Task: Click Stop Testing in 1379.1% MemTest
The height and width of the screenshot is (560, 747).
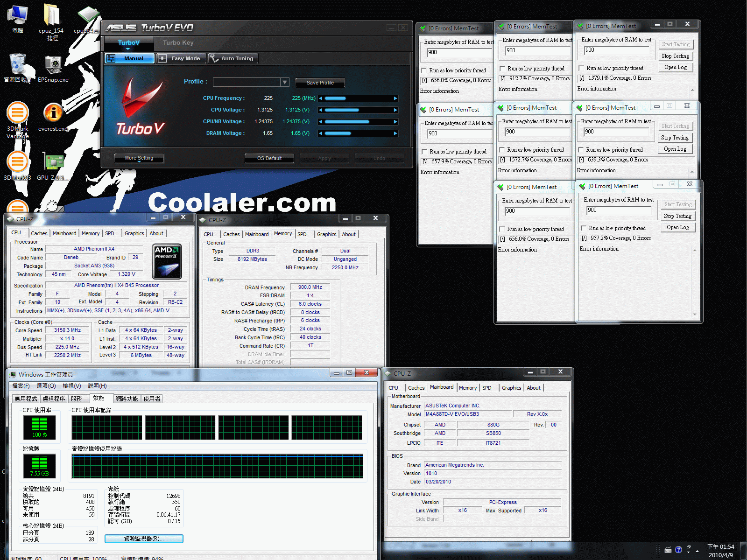Action: [675, 56]
